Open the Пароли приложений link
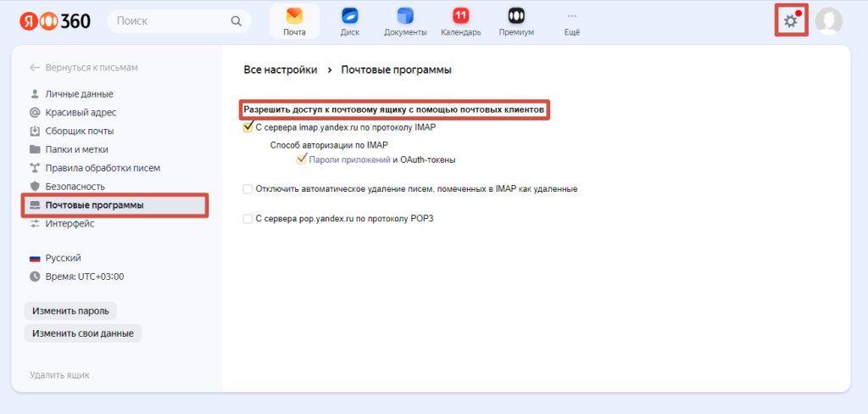Viewport: 868px width, 414px height. pyautogui.click(x=350, y=159)
